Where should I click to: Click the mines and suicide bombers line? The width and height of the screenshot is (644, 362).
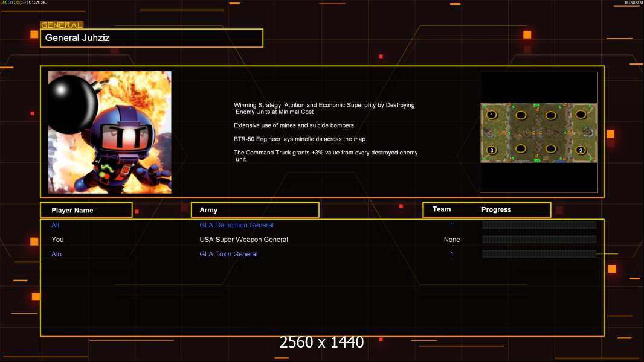[294, 125]
